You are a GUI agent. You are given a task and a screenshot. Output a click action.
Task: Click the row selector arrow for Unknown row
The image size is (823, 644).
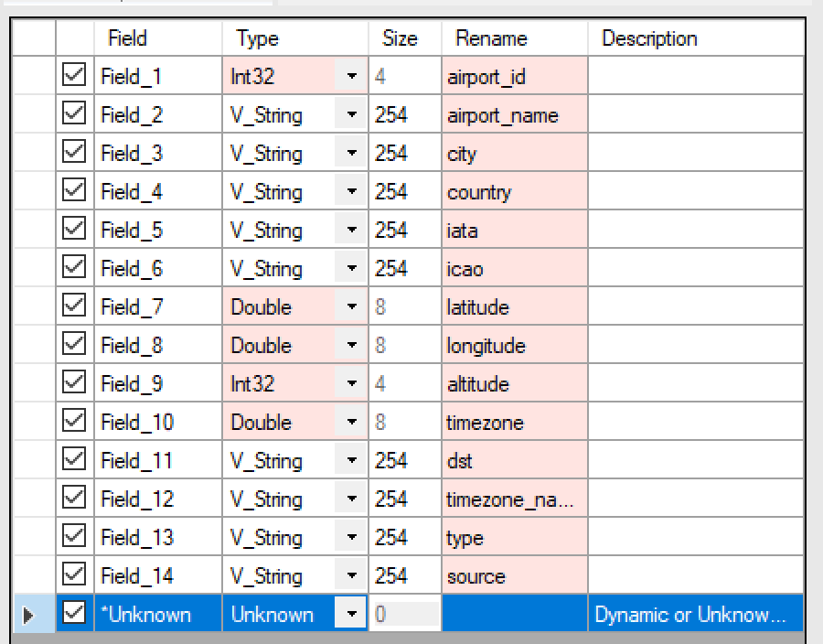[34, 613]
